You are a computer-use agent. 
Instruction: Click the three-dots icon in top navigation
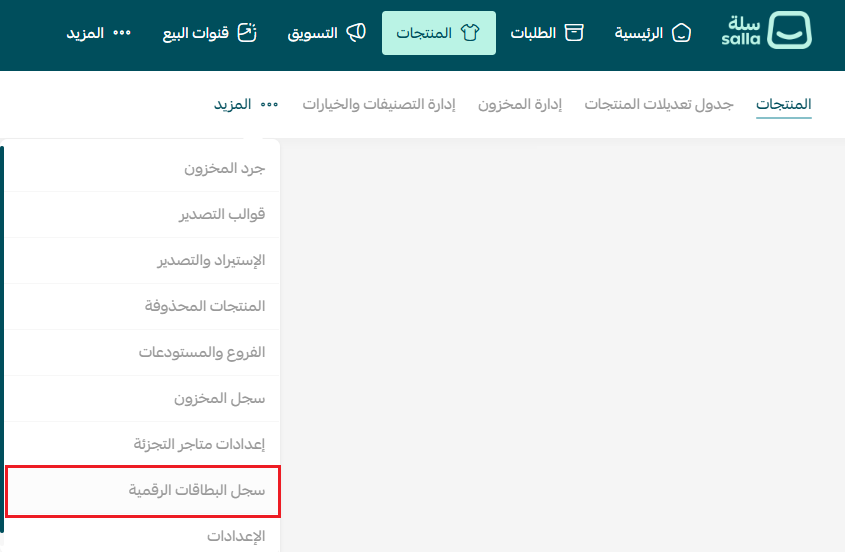pyautogui.click(x=122, y=33)
